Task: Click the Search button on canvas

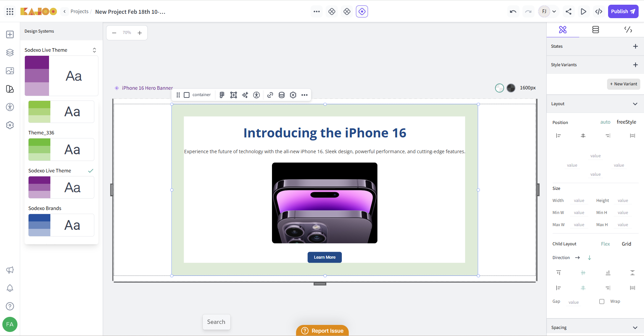Action: coord(216,322)
